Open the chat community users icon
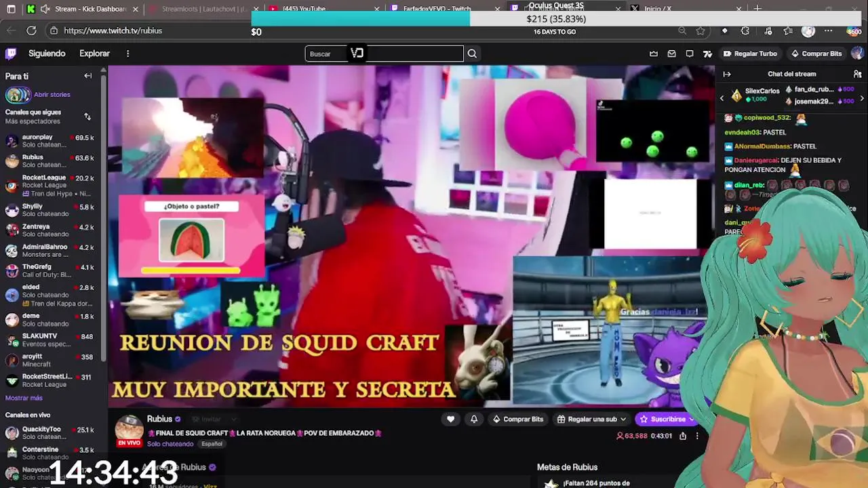 click(857, 74)
